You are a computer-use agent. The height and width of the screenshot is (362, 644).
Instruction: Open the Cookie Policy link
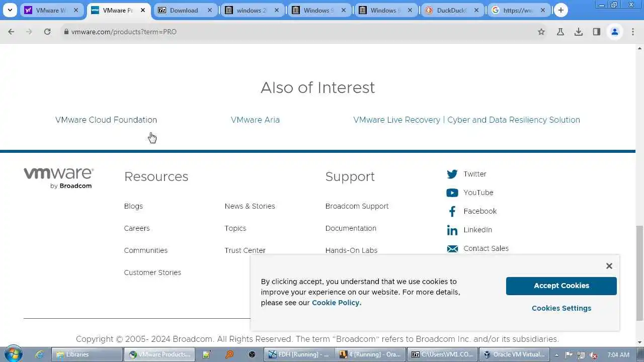(x=337, y=303)
